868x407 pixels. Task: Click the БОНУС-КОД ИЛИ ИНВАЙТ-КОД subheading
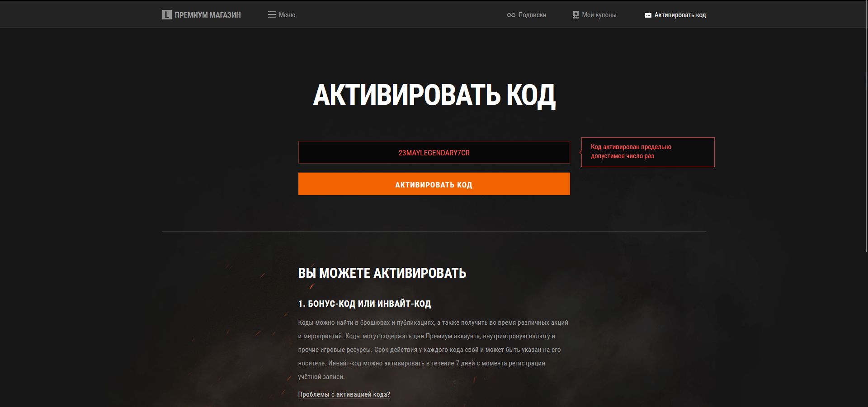(364, 304)
